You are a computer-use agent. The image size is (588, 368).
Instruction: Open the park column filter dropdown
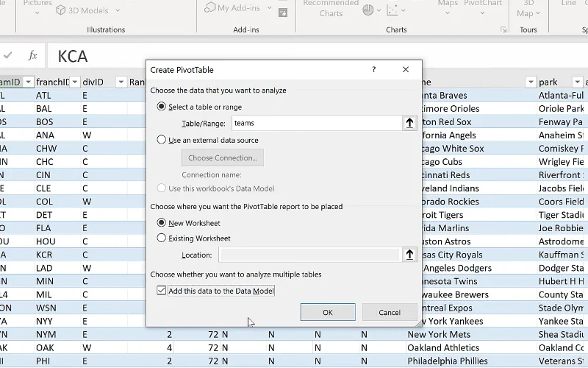point(577,82)
